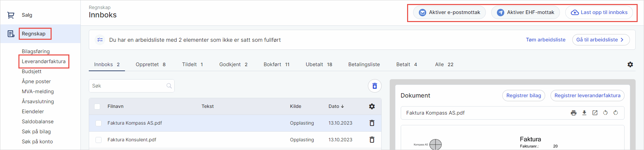Screen dimensions: 644x150
Task: Collapse the Regnskap sidebar section
Action: pos(34,34)
